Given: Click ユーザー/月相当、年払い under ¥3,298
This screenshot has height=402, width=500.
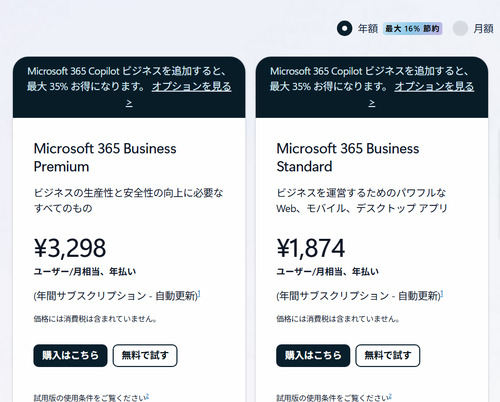Looking at the screenshot, I should point(85,272).
